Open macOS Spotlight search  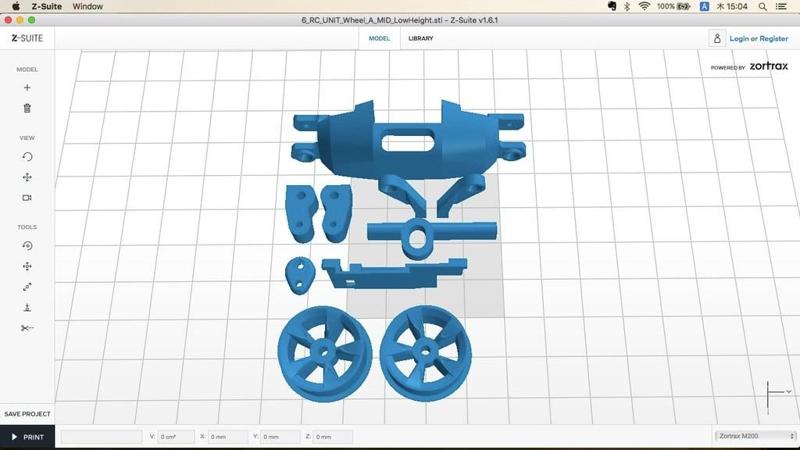[762, 7]
